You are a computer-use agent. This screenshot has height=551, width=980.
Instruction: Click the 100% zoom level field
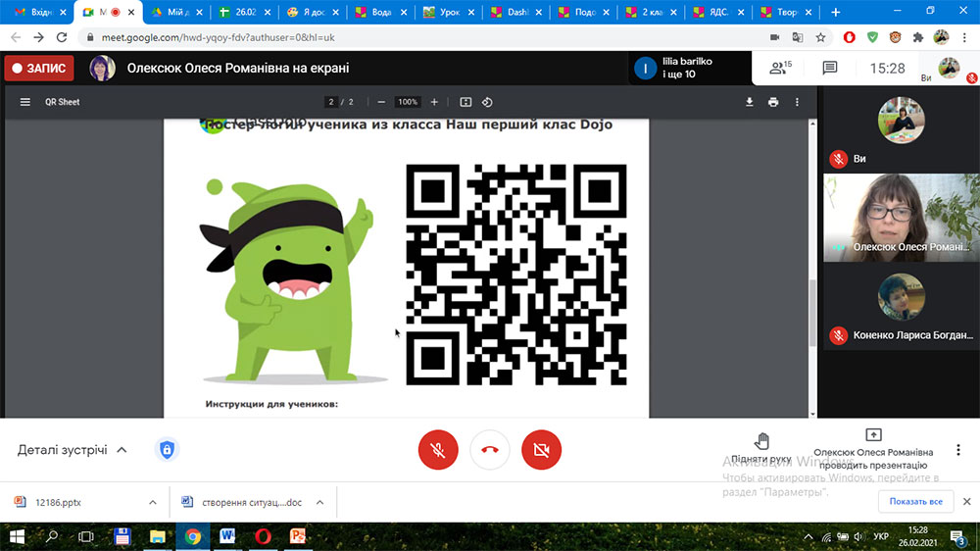coord(408,102)
